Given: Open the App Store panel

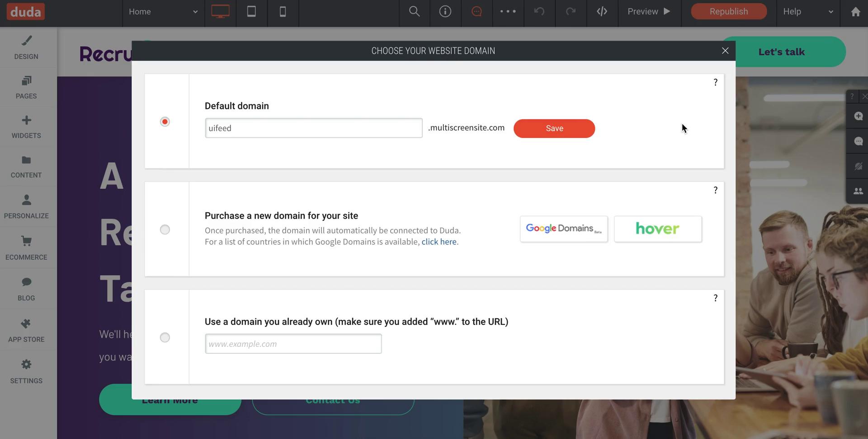Looking at the screenshot, I should pyautogui.click(x=26, y=330).
